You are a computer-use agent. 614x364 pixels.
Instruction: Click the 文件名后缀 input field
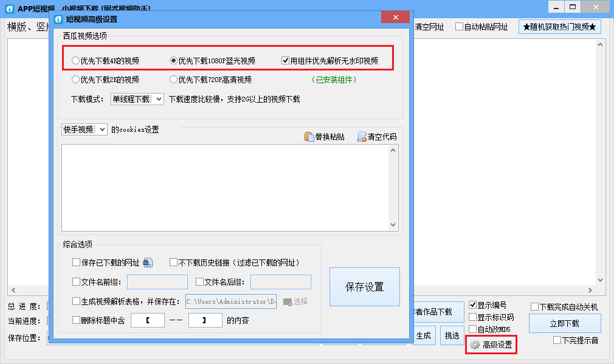pyautogui.click(x=281, y=282)
